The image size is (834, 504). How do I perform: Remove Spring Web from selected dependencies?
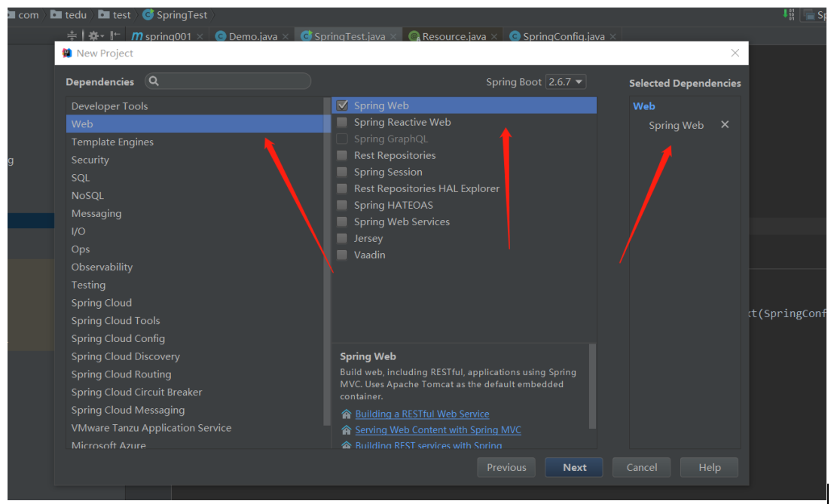(x=725, y=124)
